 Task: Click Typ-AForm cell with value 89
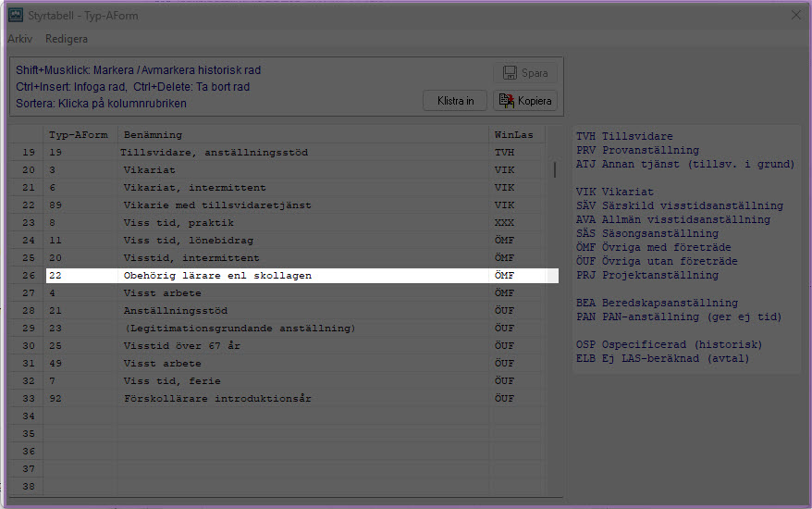(x=55, y=205)
